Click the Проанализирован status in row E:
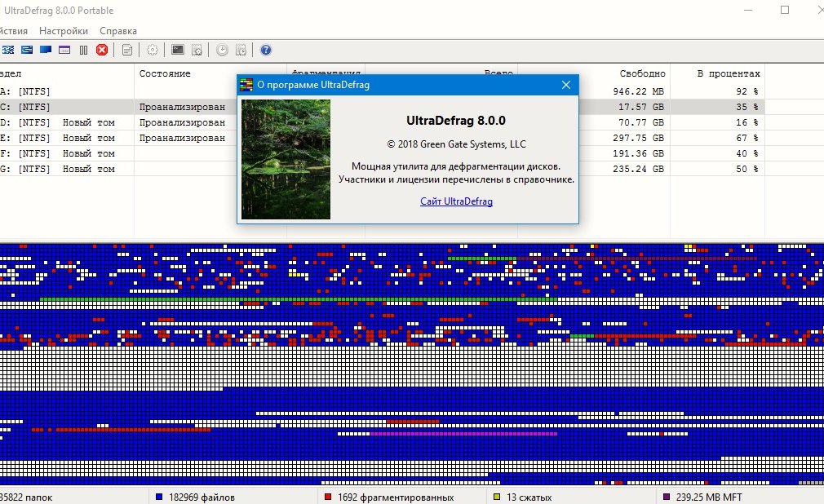 (x=182, y=138)
